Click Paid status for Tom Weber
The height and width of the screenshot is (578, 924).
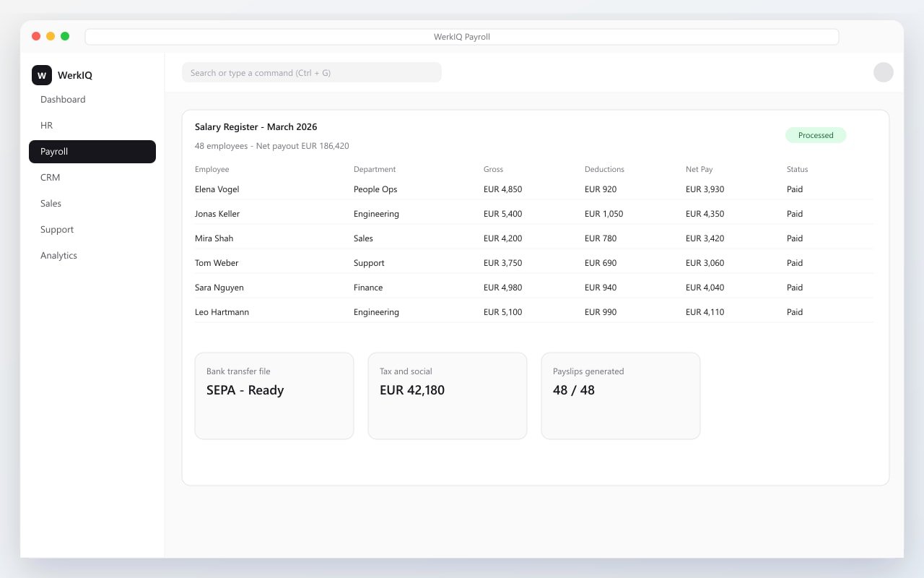(795, 263)
